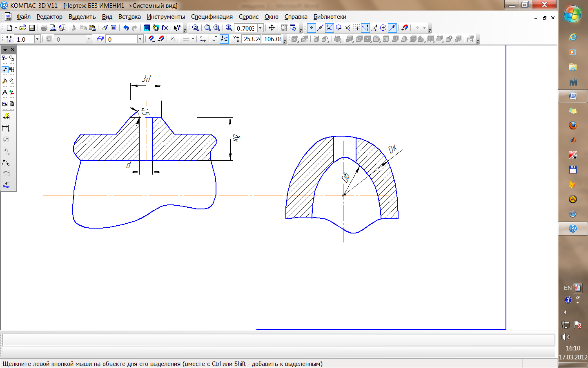Click the Save document icon
This screenshot has width=588, height=368.
[x=31, y=28]
